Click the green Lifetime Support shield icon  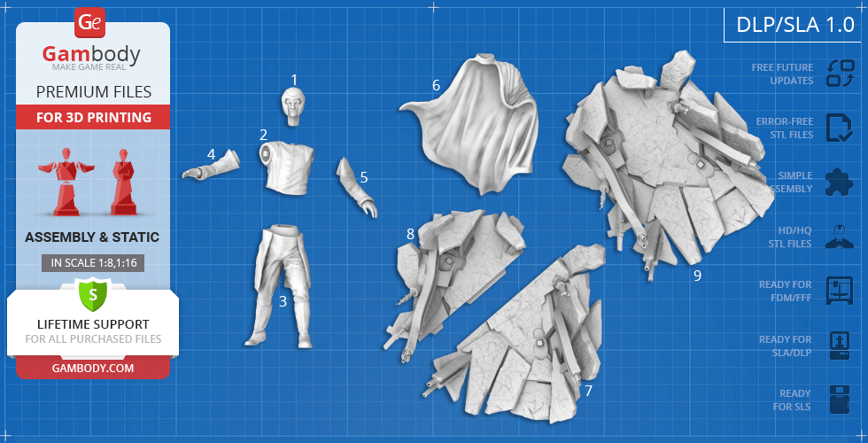point(92,293)
